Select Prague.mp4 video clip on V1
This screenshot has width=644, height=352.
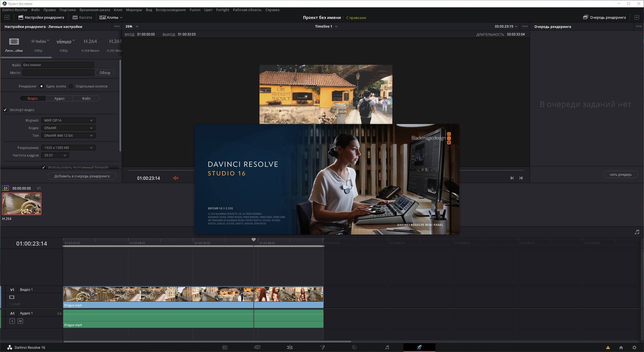coord(193,297)
